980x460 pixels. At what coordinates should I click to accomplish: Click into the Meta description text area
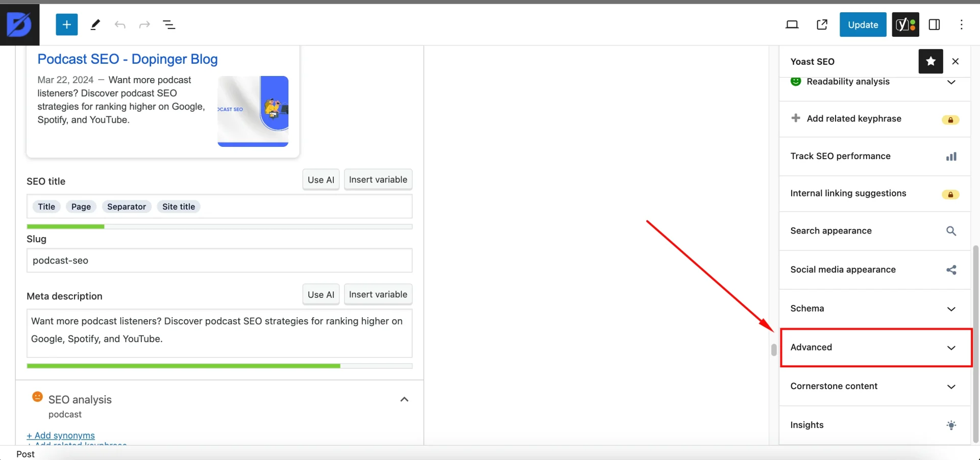pyautogui.click(x=219, y=333)
